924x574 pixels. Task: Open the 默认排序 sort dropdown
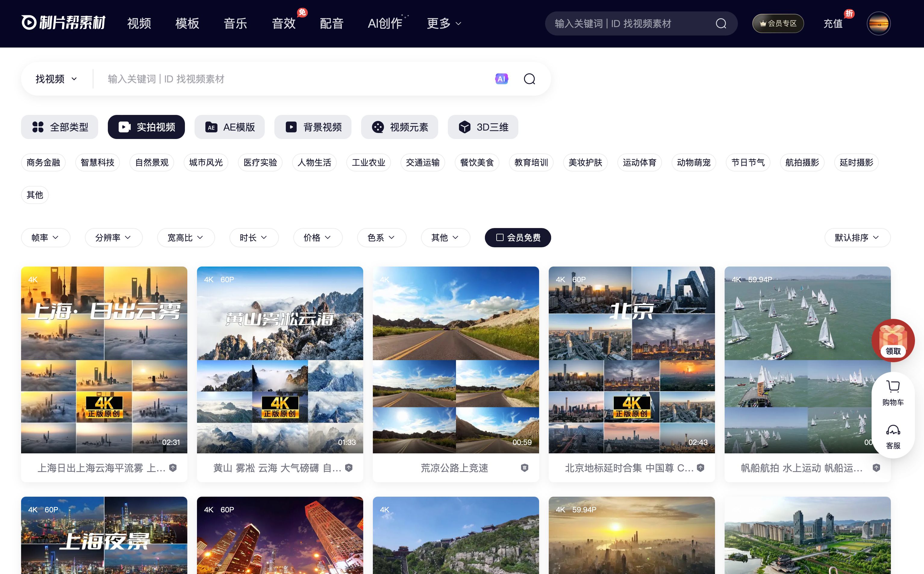coord(857,238)
